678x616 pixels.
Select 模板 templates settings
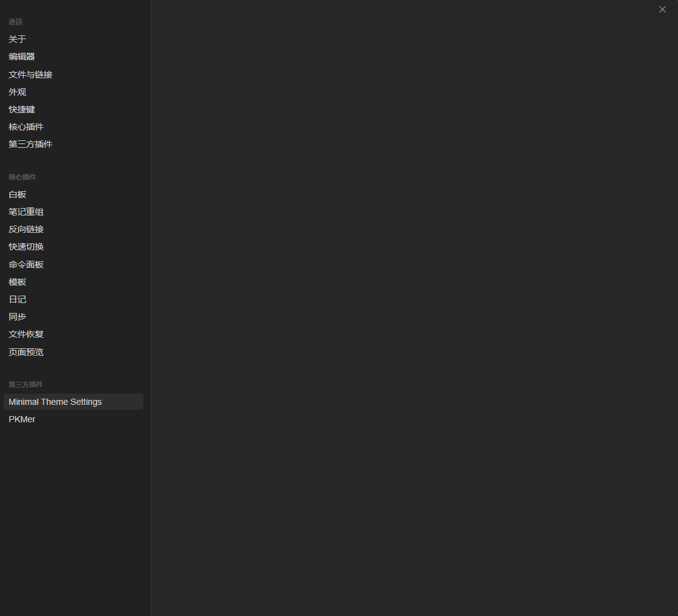coord(17,282)
